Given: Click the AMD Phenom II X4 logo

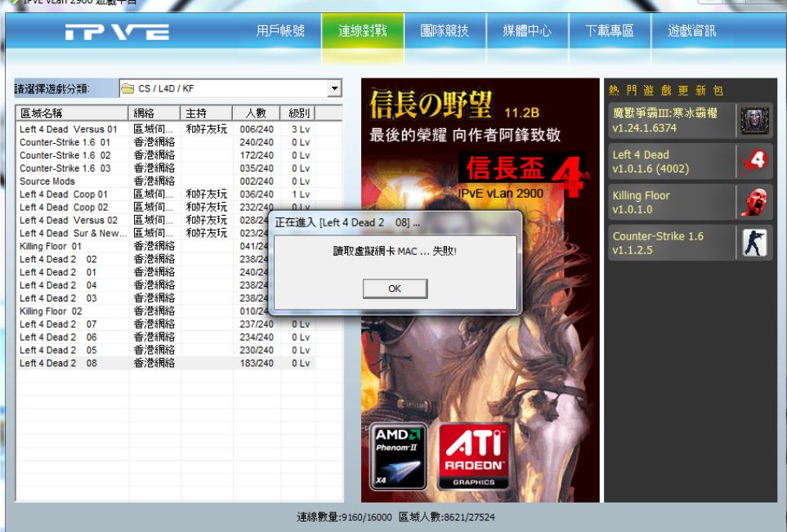Looking at the screenshot, I should pyautogui.click(x=398, y=457).
